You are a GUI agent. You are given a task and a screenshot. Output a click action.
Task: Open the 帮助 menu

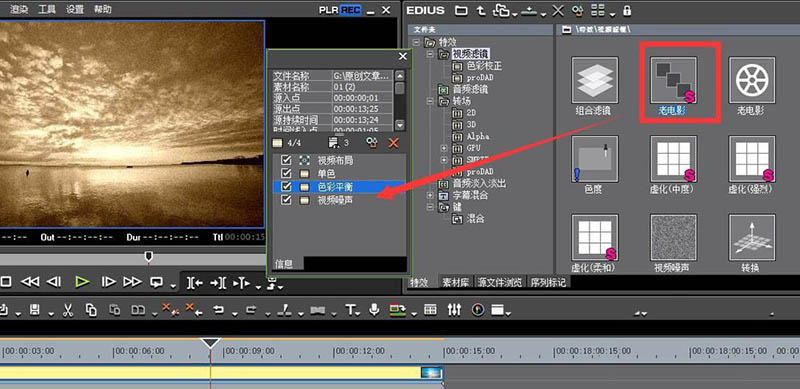[103, 10]
